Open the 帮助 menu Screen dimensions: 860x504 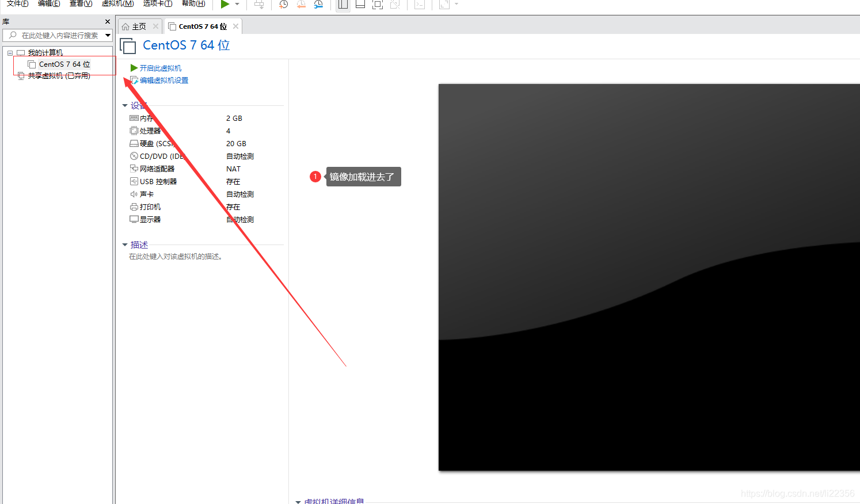pos(193,3)
